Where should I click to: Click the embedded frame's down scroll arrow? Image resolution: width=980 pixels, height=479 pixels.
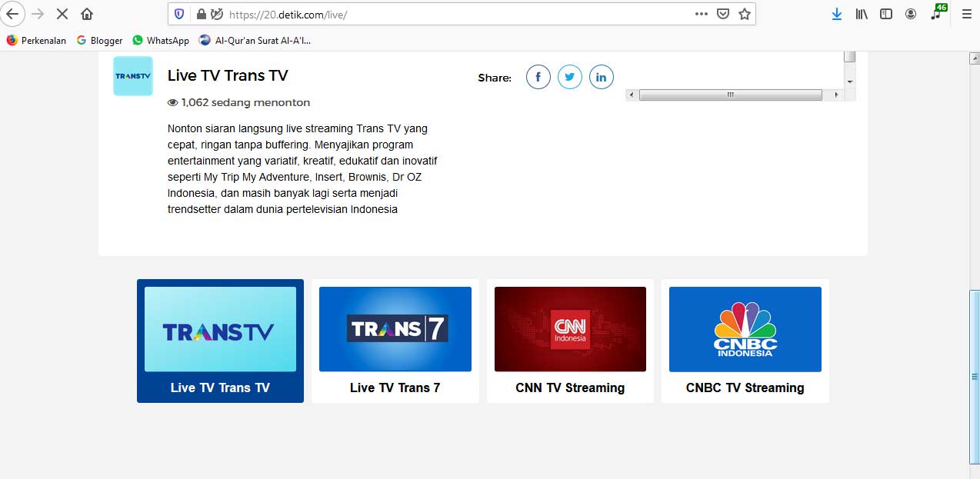850,81
